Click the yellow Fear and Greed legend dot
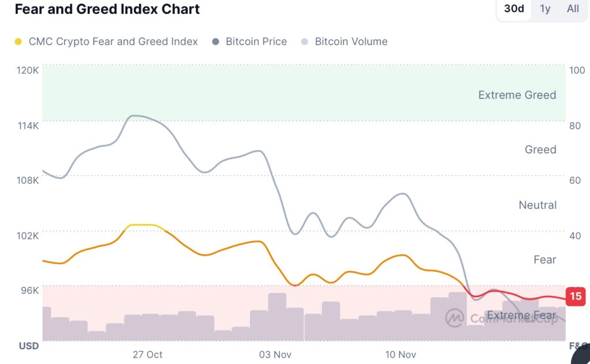This screenshot has width=590, height=364. point(18,41)
